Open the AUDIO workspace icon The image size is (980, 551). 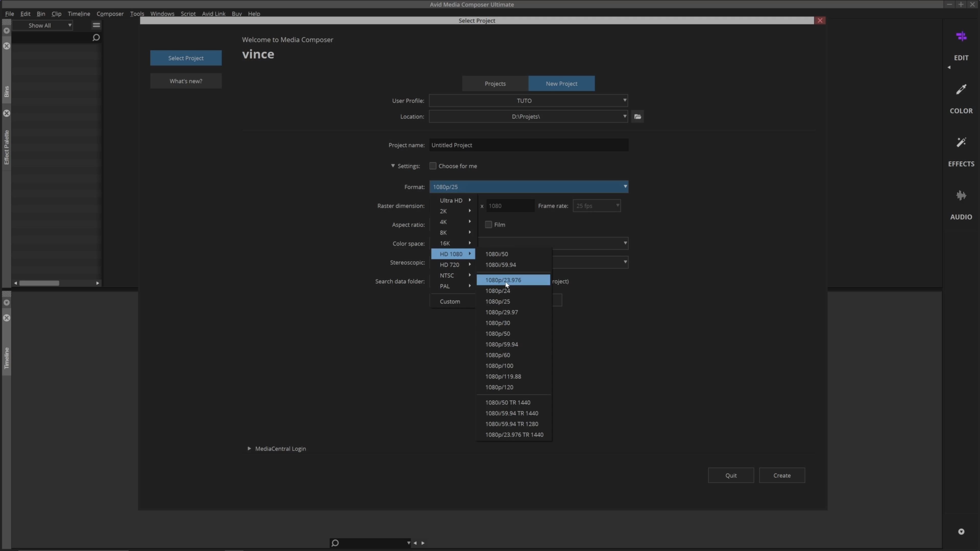[x=961, y=195]
